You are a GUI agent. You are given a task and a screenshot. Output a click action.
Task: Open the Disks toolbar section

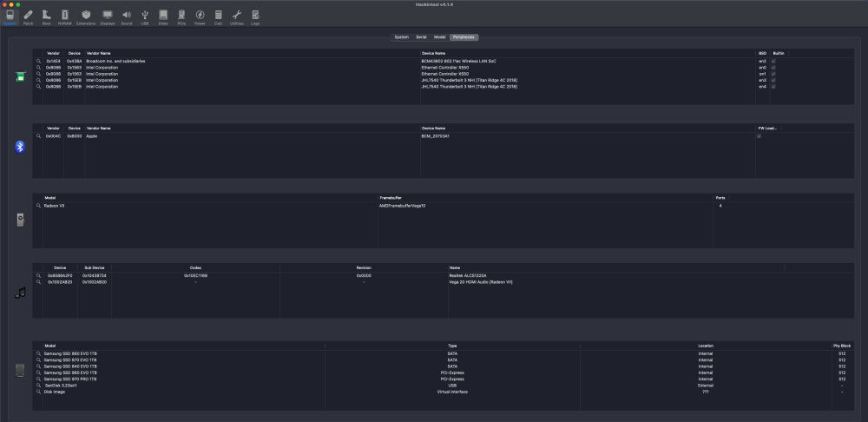coord(163,17)
